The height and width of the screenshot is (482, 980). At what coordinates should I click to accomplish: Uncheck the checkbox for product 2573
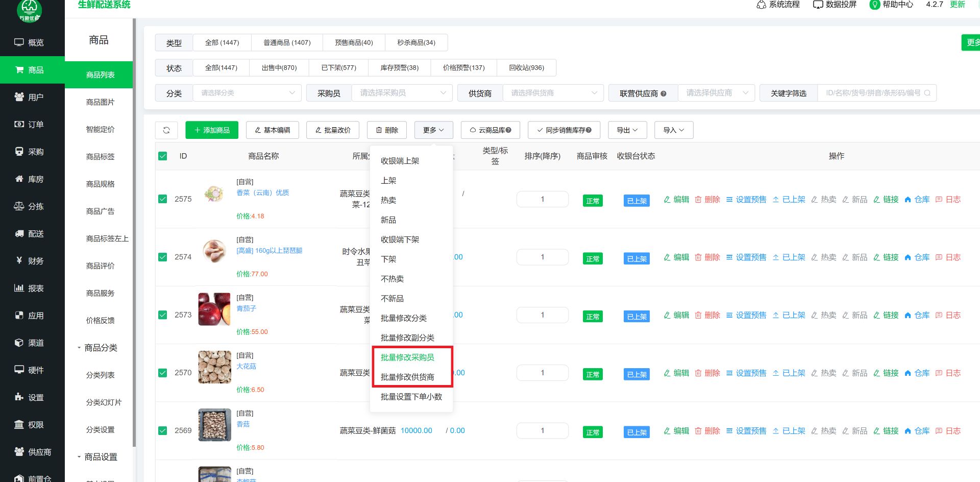click(163, 315)
